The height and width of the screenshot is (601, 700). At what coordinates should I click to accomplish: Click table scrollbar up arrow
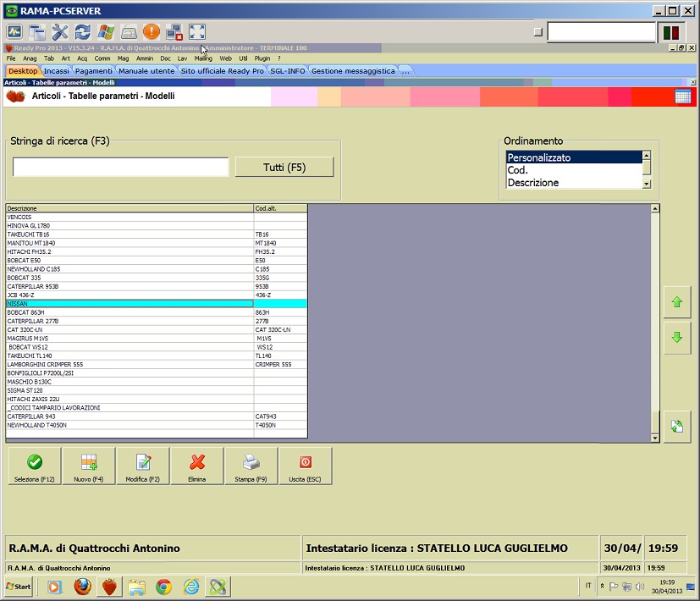click(655, 208)
